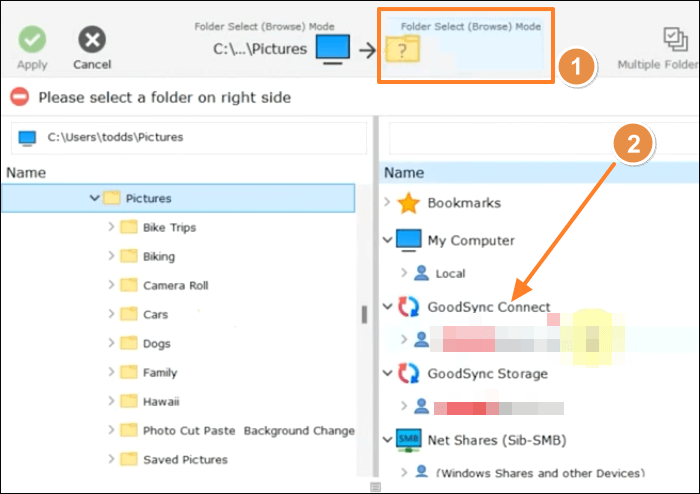Click the GoodSync Connect sync icon
700x494 pixels.
(x=408, y=307)
